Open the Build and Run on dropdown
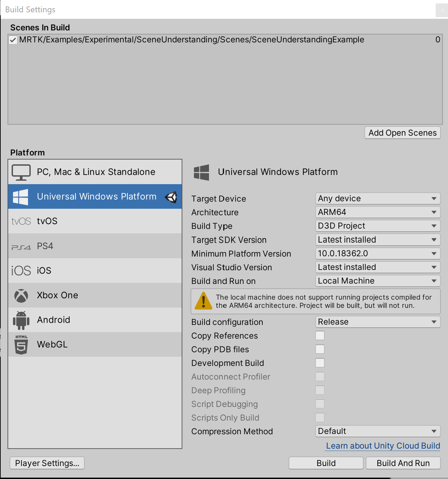 coord(378,281)
